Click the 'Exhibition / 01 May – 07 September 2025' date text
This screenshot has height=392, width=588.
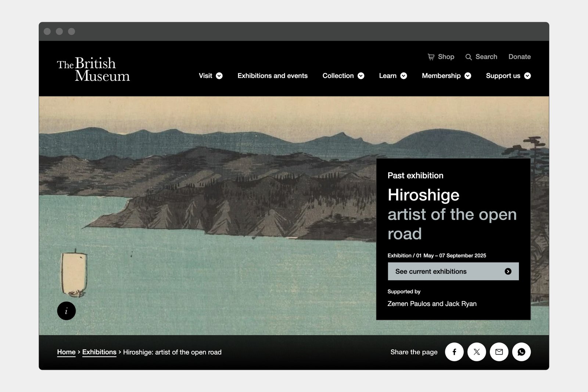coord(437,255)
